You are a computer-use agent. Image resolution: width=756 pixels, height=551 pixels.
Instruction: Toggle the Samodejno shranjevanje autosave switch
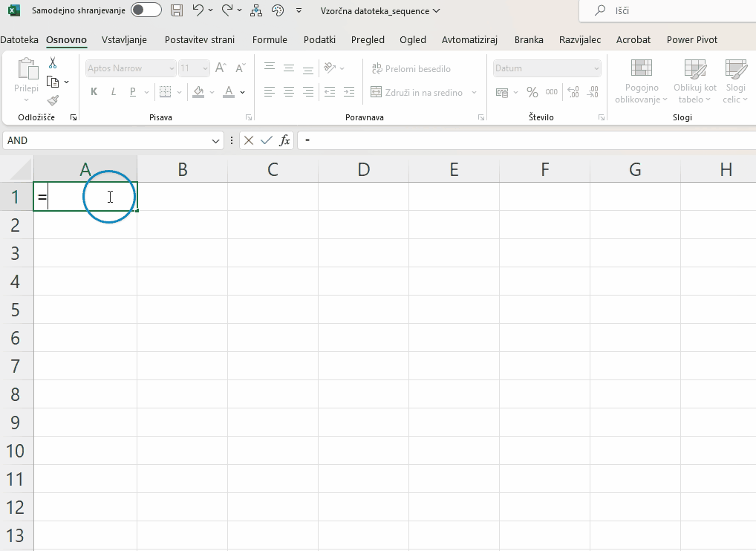(146, 10)
